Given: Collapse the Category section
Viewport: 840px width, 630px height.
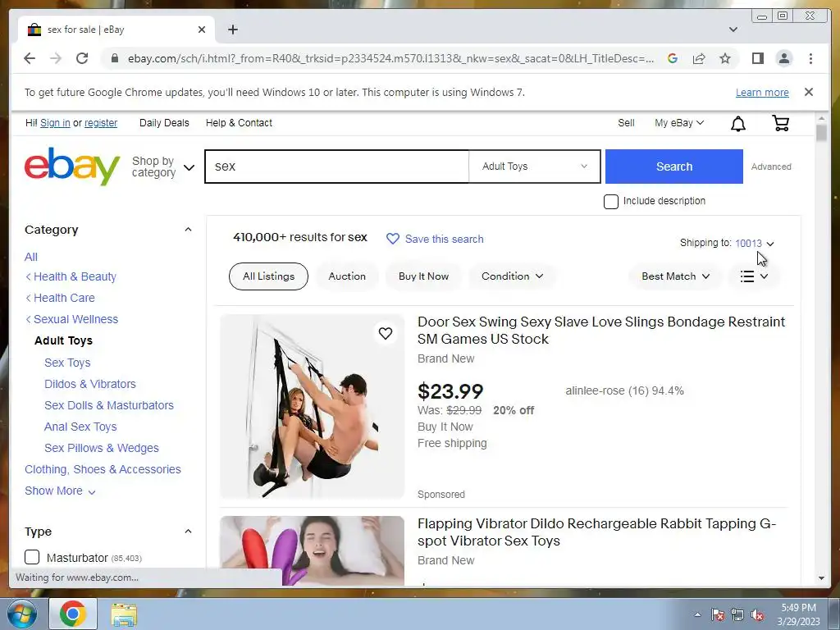Looking at the screenshot, I should point(188,230).
